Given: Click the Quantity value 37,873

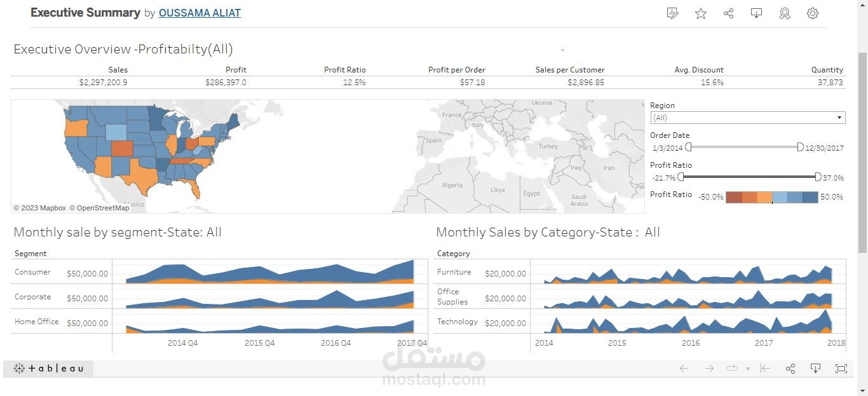Looking at the screenshot, I should (831, 83).
